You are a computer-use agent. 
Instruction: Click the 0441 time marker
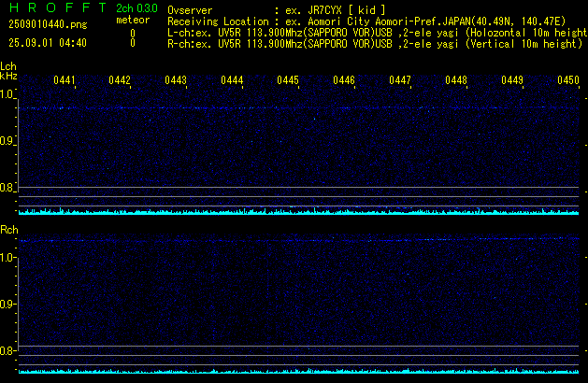click(x=65, y=80)
